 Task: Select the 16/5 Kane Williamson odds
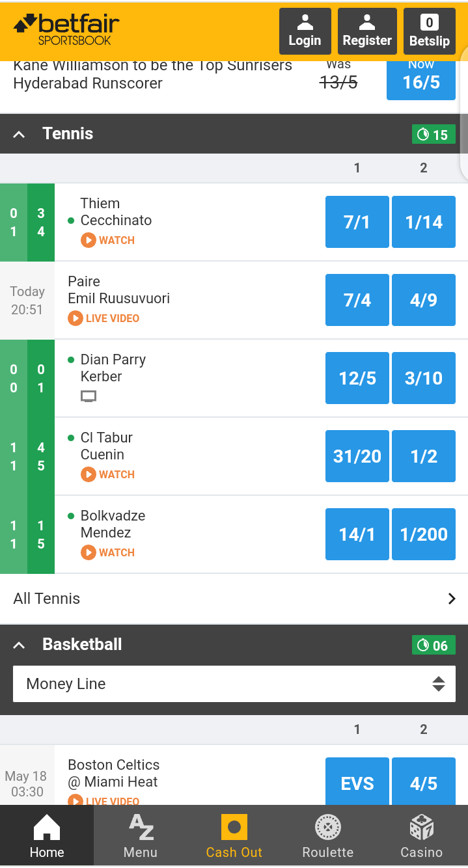point(421,79)
